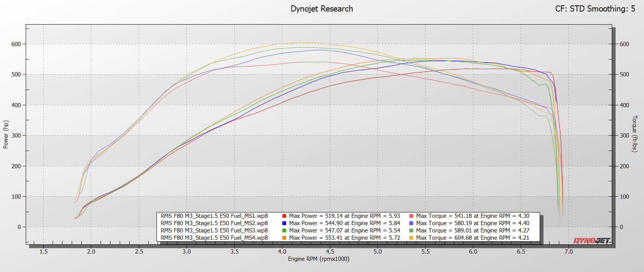Click the 600 tick label on the Power axis
Viewport: 644px width, 272px height.
16,44
